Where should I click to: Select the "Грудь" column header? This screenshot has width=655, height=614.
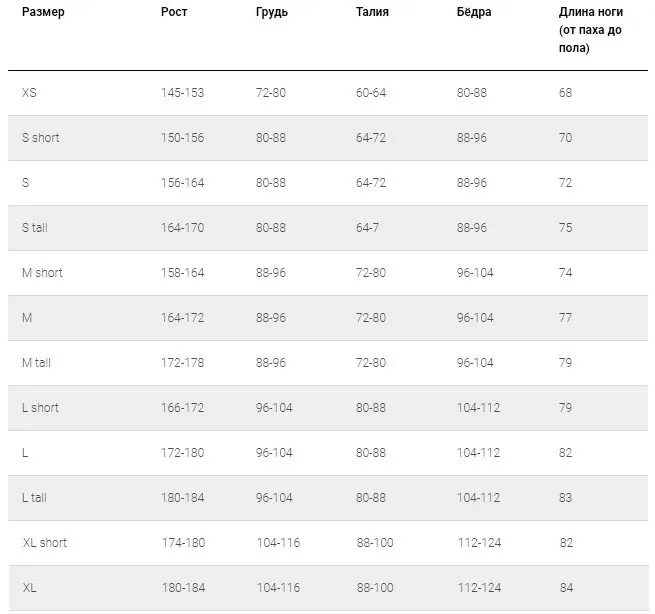pyautogui.click(x=272, y=13)
